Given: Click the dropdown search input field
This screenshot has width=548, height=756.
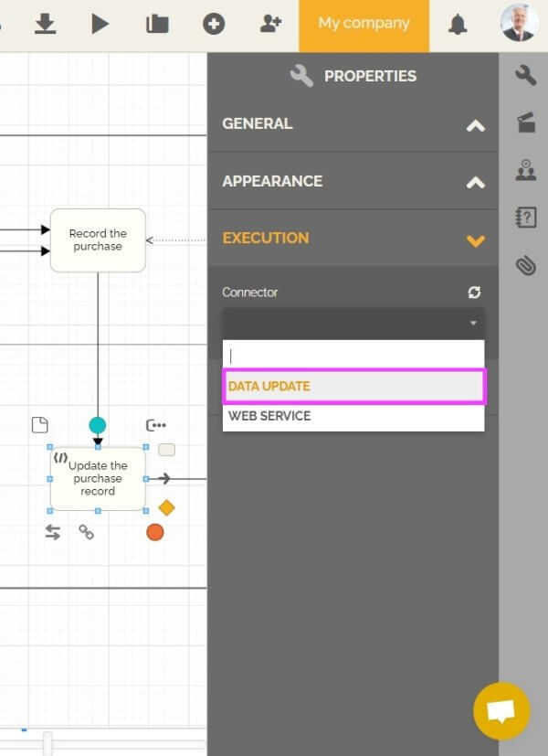Looking at the screenshot, I should pyautogui.click(x=353, y=356).
